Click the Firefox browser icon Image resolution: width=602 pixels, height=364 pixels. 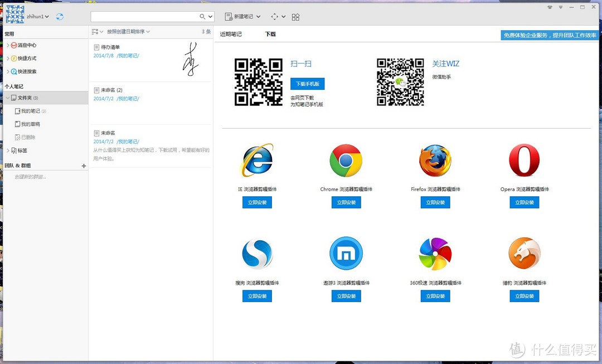[435, 161]
